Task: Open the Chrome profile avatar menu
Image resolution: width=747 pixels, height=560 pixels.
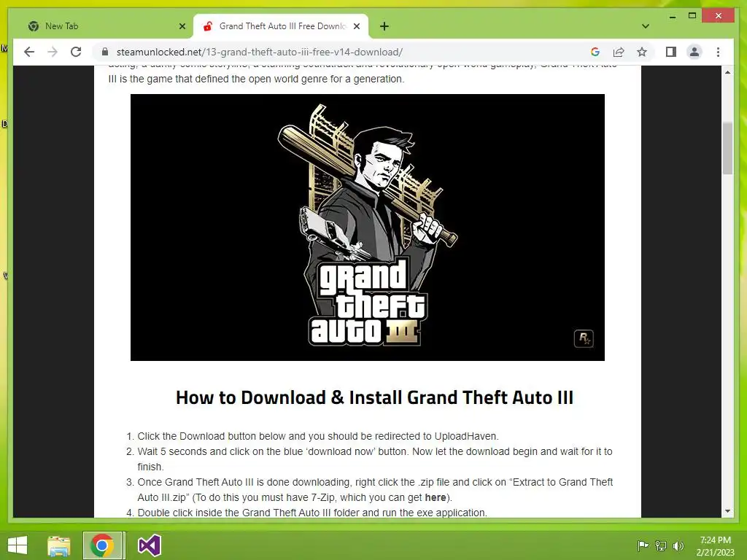Action: point(694,52)
